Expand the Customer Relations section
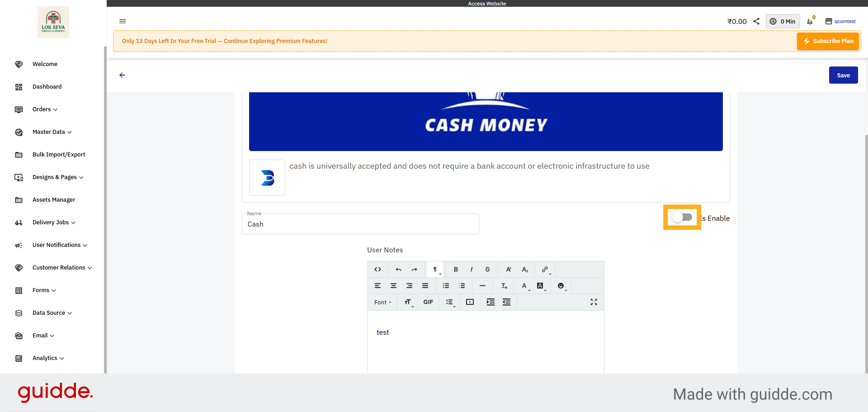 pyautogui.click(x=58, y=267)
